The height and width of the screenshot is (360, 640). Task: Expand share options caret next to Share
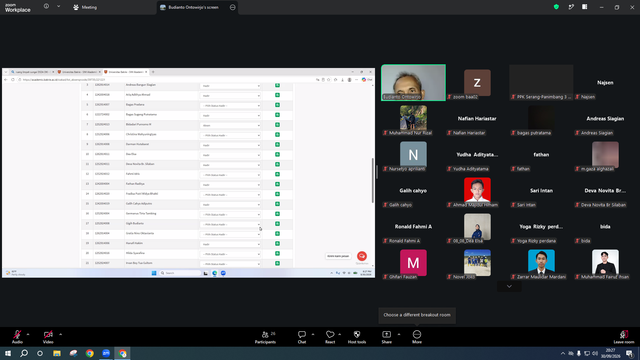pyautogui.click(x=399, y=334)
